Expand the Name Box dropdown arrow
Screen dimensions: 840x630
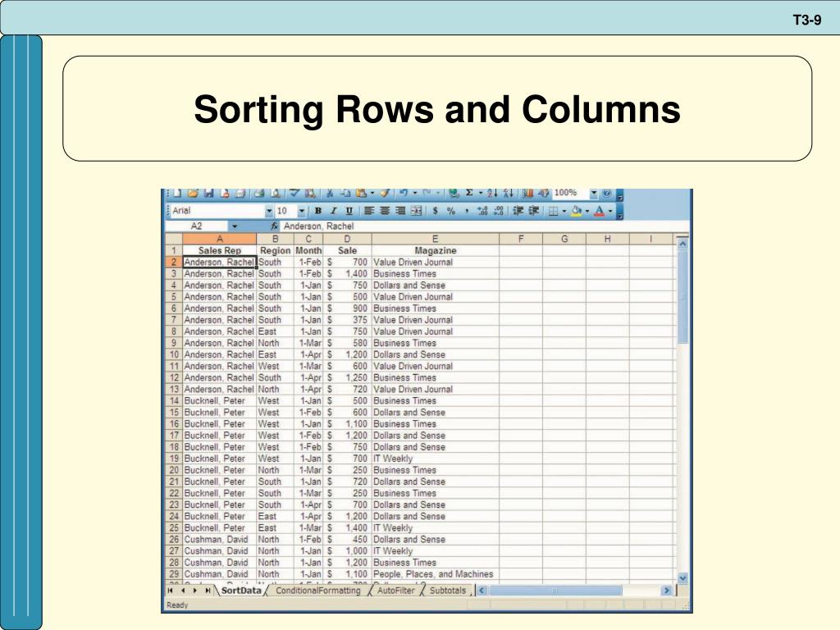pos(234,226)
